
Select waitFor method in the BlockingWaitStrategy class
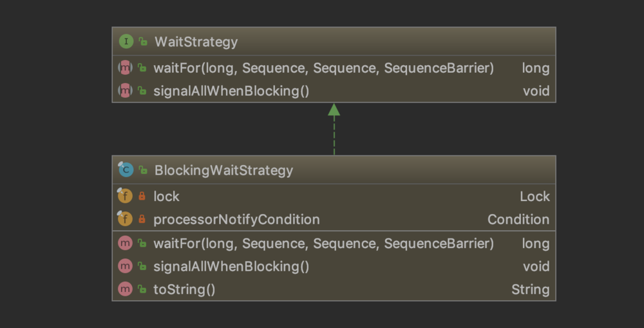click(323, 244)
